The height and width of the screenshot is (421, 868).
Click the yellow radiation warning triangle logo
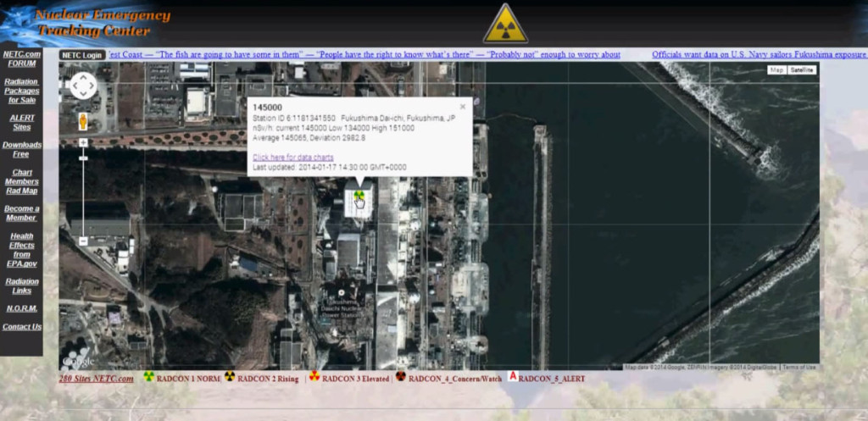pos(505,24)
